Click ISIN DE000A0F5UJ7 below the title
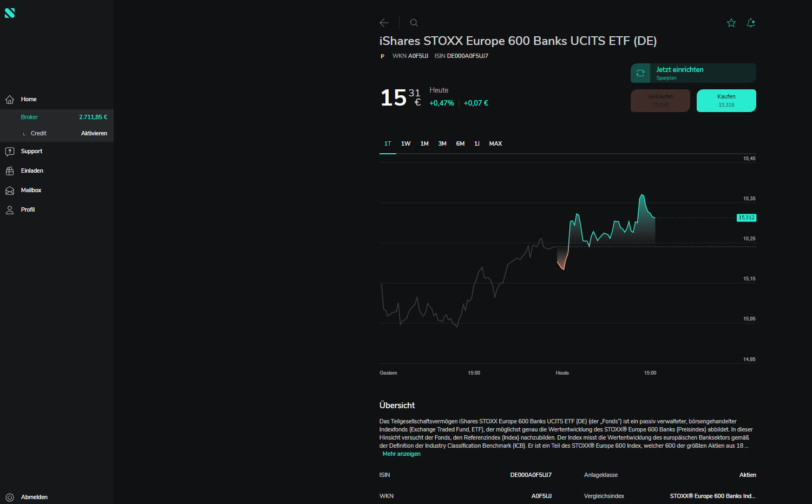Image resolution: width=812 pixels, height=504 pixels. point(461,56)
